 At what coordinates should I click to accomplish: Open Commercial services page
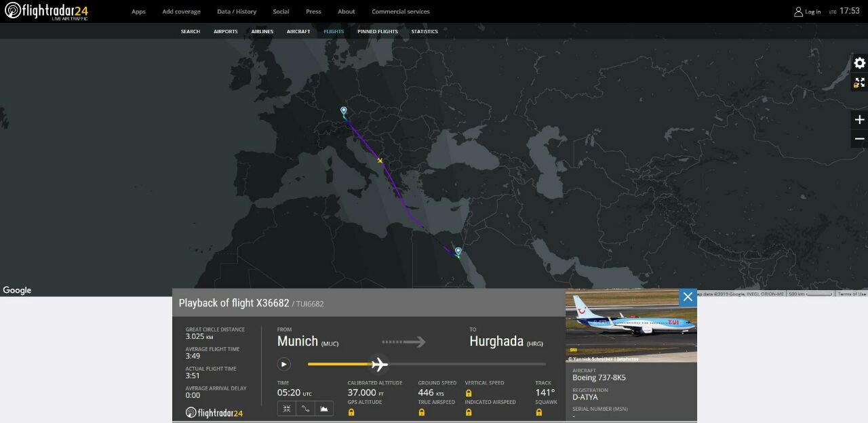click(x=401, y=12)
